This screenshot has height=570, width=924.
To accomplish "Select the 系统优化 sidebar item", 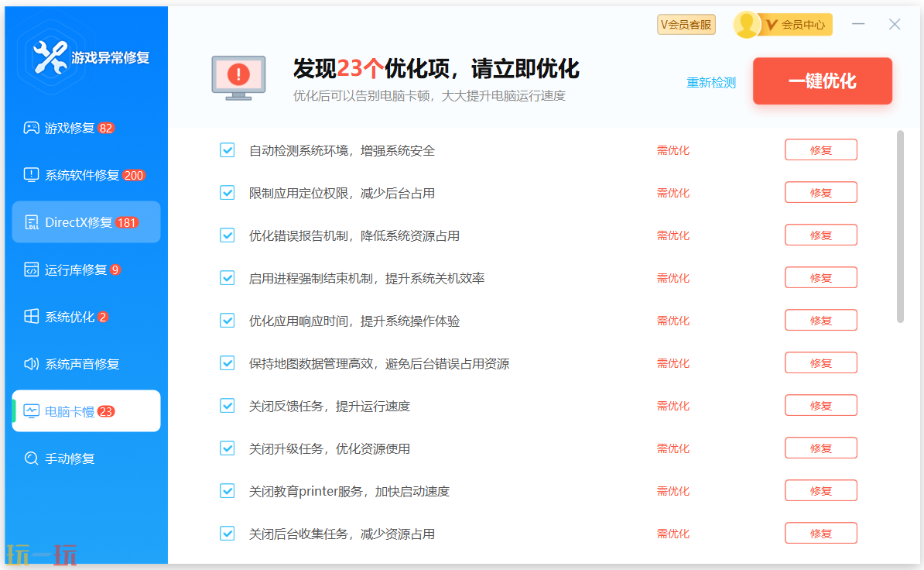I will point(31,316).
